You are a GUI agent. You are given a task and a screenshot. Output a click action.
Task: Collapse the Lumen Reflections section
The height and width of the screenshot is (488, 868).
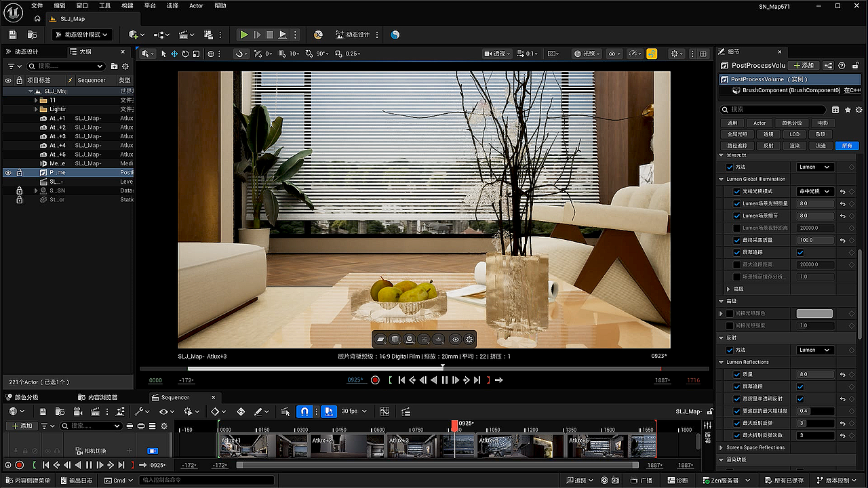tap(722, 362)
